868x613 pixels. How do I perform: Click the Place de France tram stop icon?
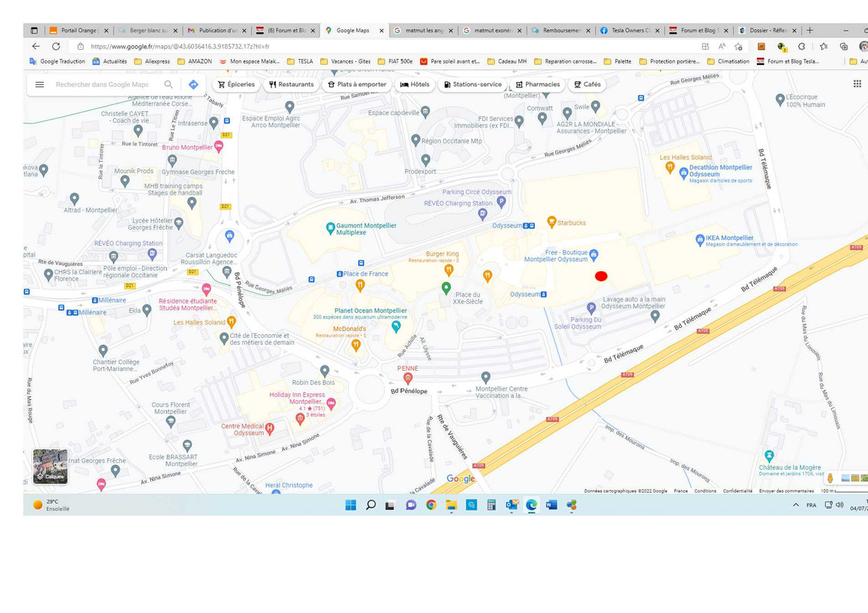(340, 274)
